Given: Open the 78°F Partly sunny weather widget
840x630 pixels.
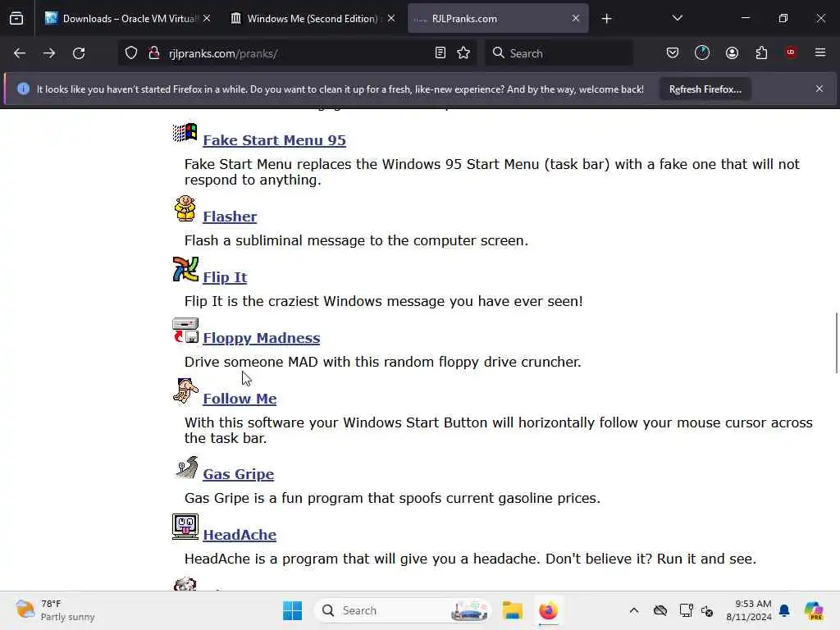Looking at the screenshot, I should tap(55, 610).
